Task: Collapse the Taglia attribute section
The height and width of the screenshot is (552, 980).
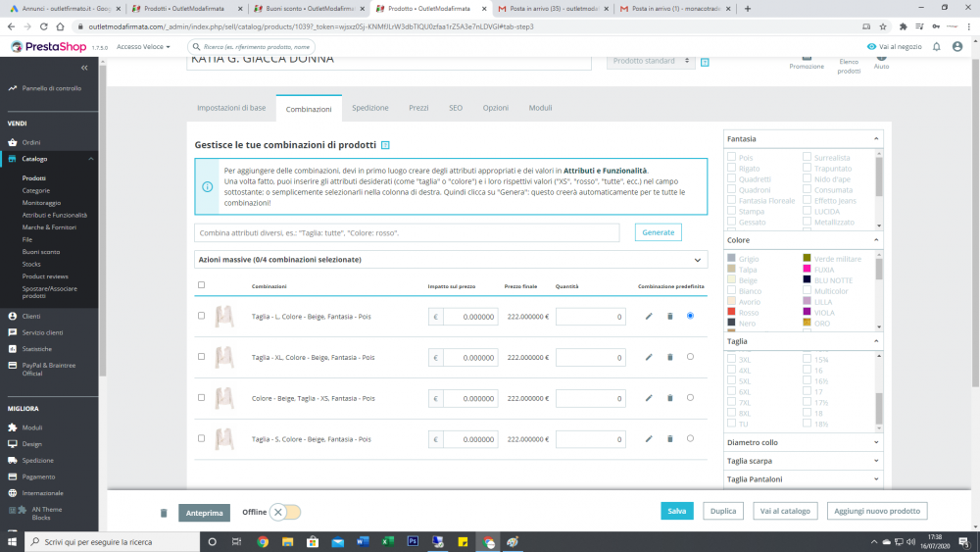Action: click(x=875, y=341)
